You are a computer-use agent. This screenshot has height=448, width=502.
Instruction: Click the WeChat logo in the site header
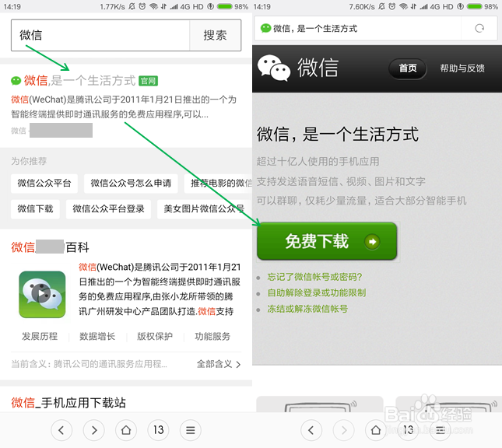[274, 68]
